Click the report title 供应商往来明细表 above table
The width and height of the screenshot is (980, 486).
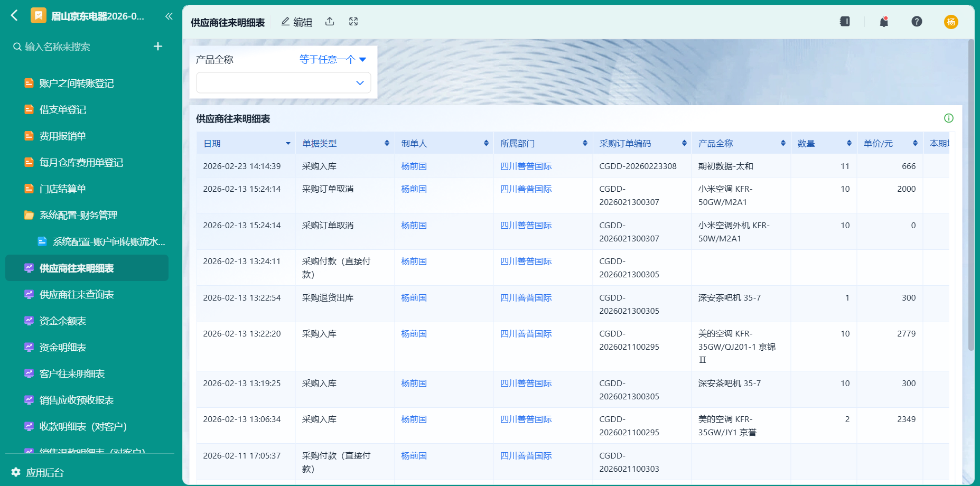pos(233,119)
